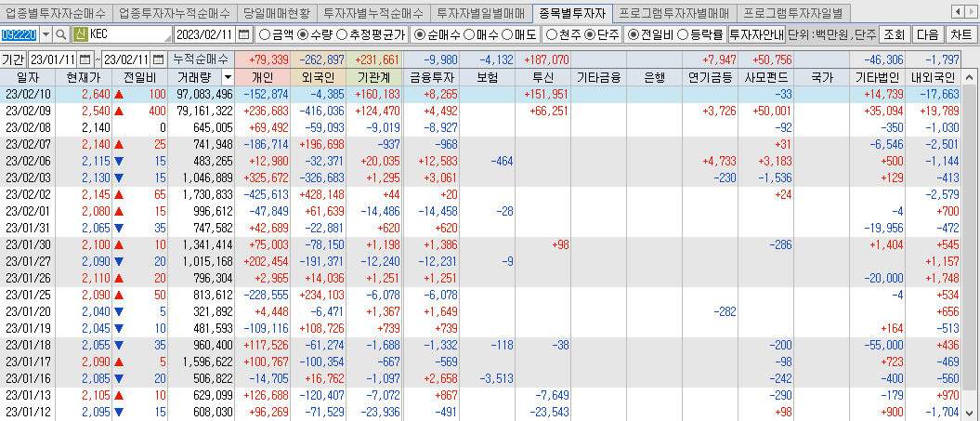Click the scroll-down arrow of the table scrollbar
Screen dimensions: 980x421
click(970, 413)
